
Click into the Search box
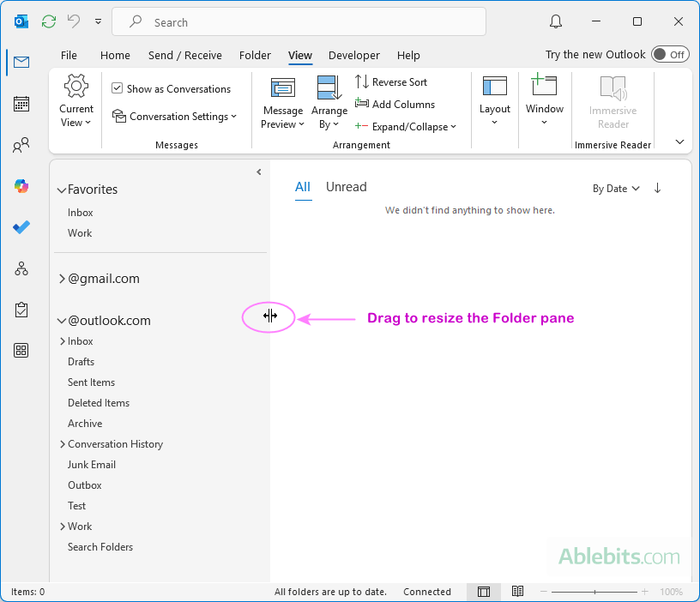(299, 21)
